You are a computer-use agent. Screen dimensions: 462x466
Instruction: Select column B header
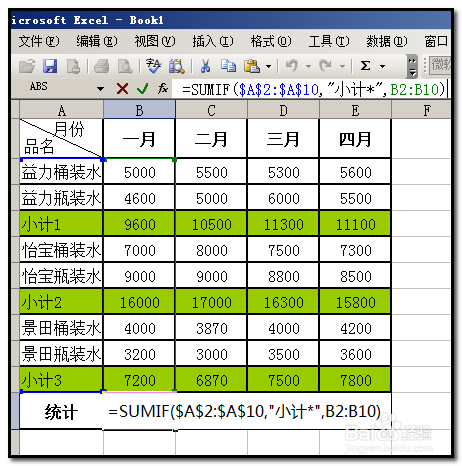[x=139, y=110]
